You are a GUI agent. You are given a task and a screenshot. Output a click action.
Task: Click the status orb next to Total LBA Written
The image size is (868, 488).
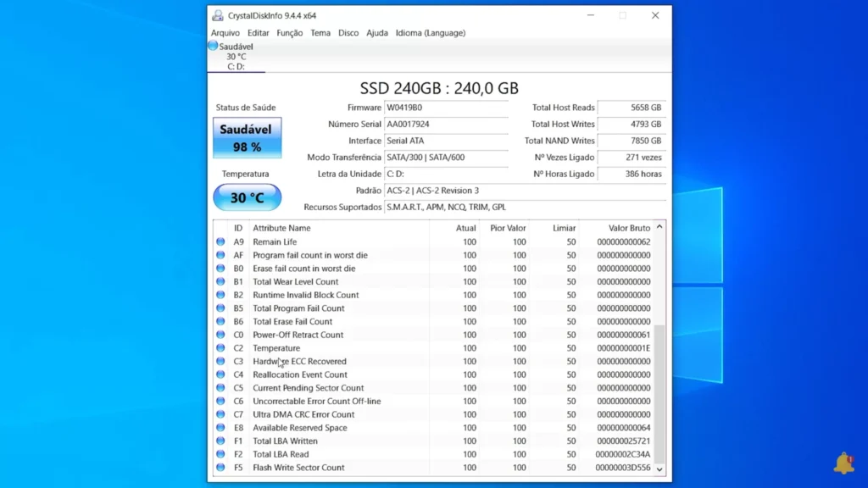(x=220, y=441)
